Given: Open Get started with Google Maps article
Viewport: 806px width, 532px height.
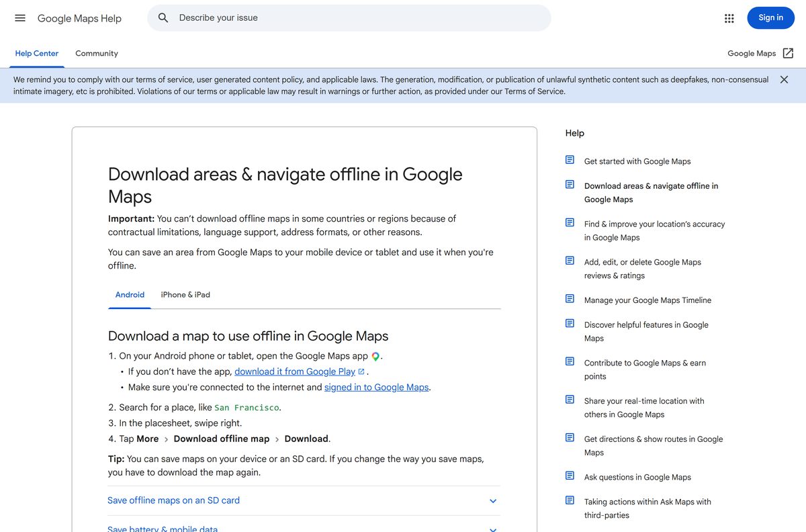Looking at the screenshot, I should coord(637,161).
